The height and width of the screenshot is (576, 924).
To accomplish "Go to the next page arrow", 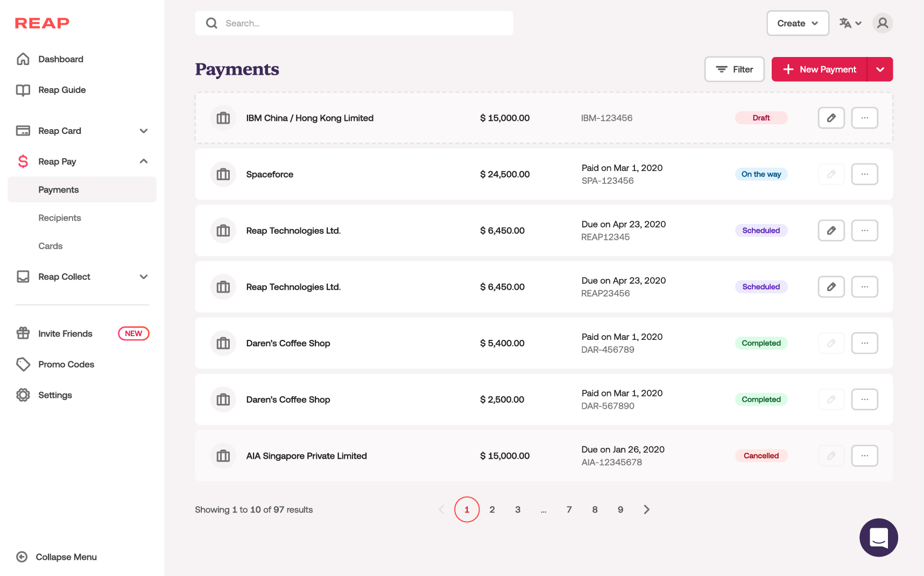I will pos(646,509).
